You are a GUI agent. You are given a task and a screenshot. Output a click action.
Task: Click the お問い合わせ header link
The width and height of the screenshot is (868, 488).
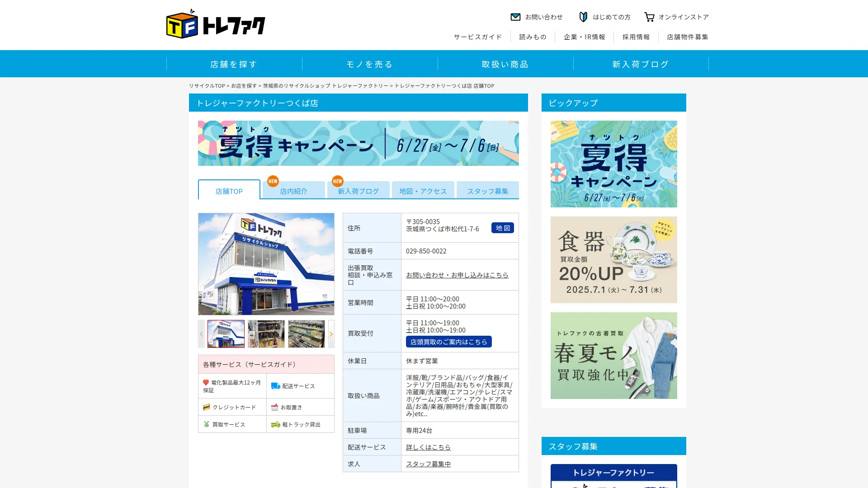544,17
